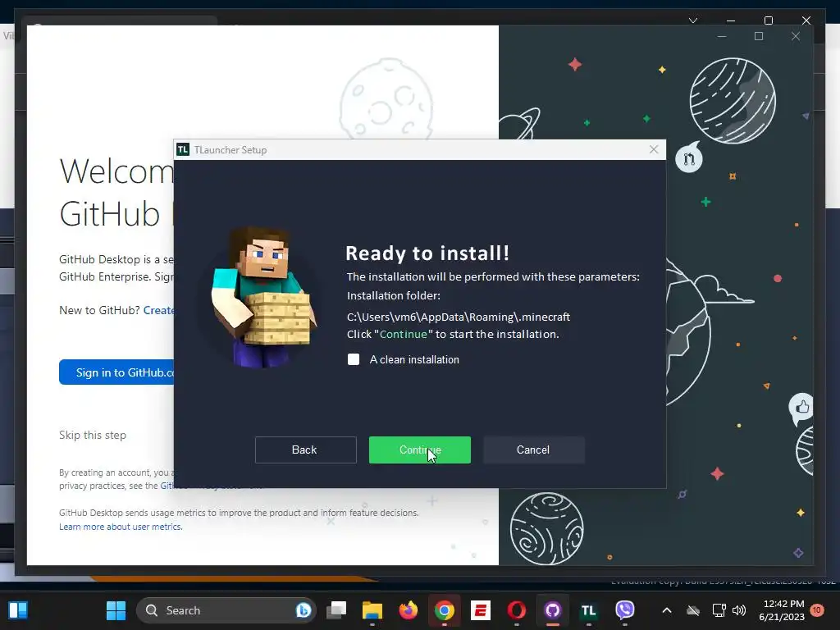Image resolution: width=840 pixels, height=630 pixels.
Task: Click the 'Ready to install!' heading
Action: click(427, 253)
